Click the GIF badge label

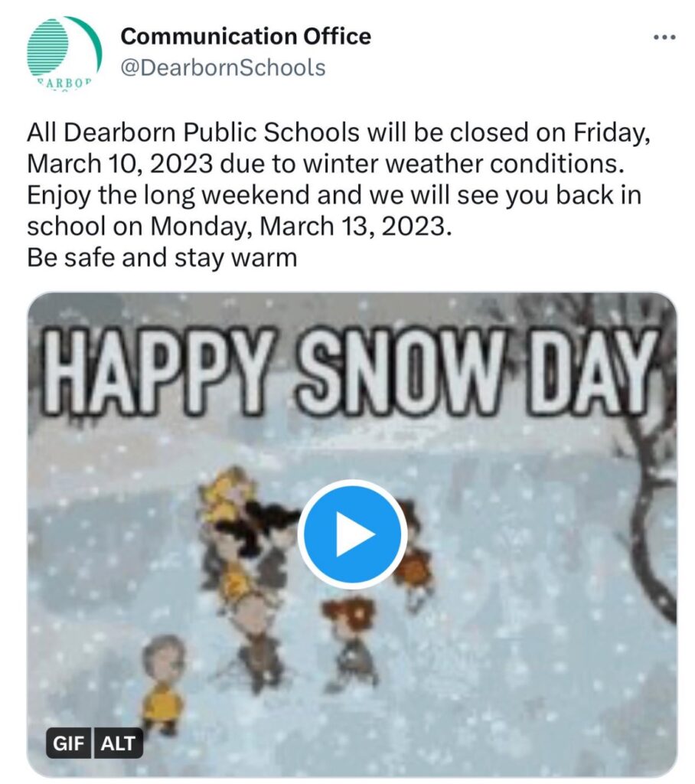pos(68,743)
